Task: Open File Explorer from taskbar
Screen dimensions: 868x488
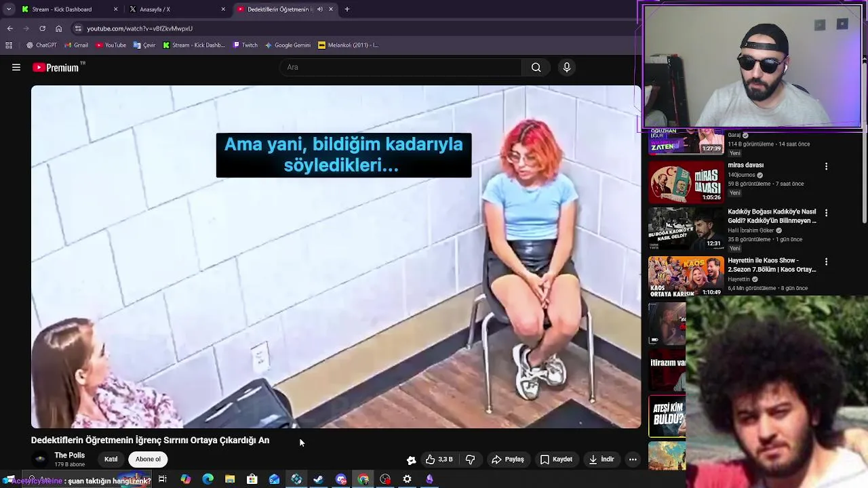Action: tap(230, 479)
